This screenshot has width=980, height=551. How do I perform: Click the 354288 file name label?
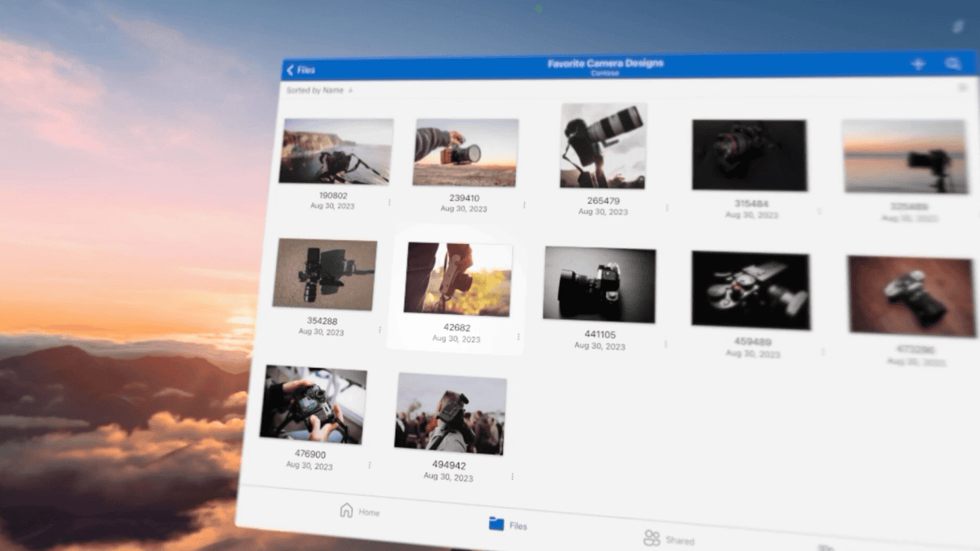(x=322, y=321)
